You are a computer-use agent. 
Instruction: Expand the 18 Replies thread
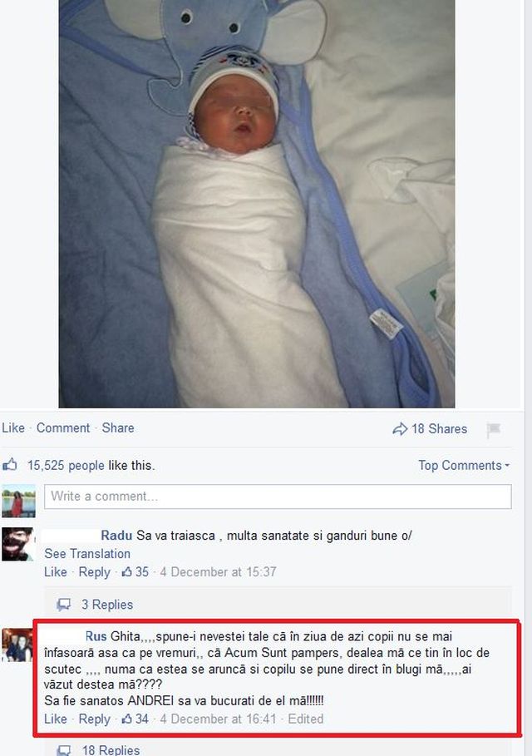click(x=111, y=749)
